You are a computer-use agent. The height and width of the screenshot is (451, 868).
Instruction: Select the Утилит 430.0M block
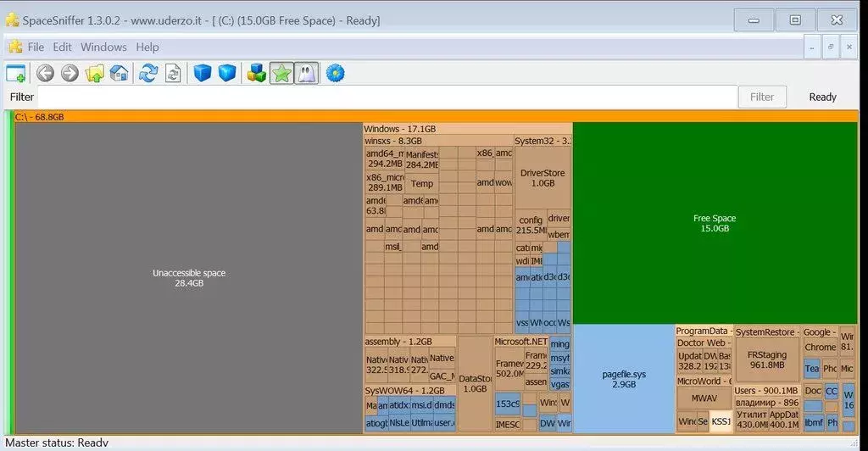(751, 420)
